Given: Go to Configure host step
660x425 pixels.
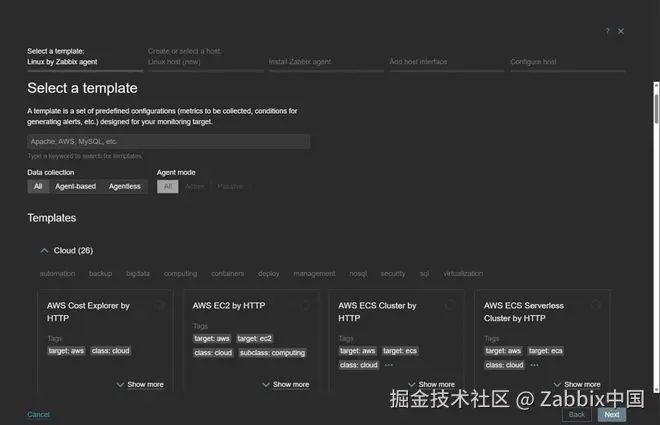Looking at the screenshot, I should pyautogui.click(x=568, y=61).
